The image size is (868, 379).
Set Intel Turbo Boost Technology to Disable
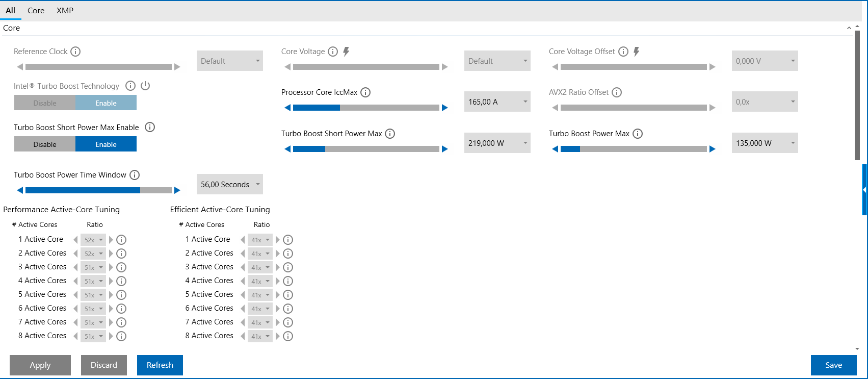coord(45,103)
